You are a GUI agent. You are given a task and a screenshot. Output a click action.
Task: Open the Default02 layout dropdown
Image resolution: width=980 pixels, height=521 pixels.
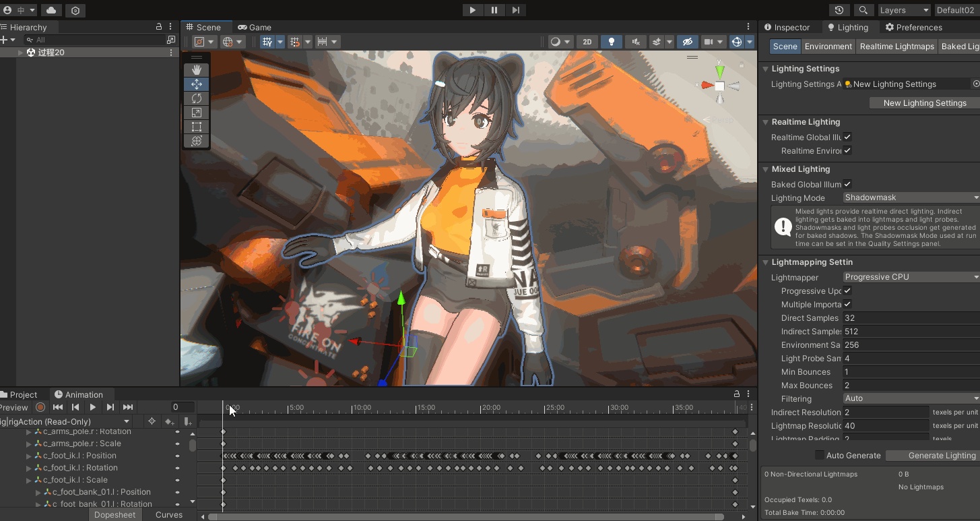click(957, 10)
